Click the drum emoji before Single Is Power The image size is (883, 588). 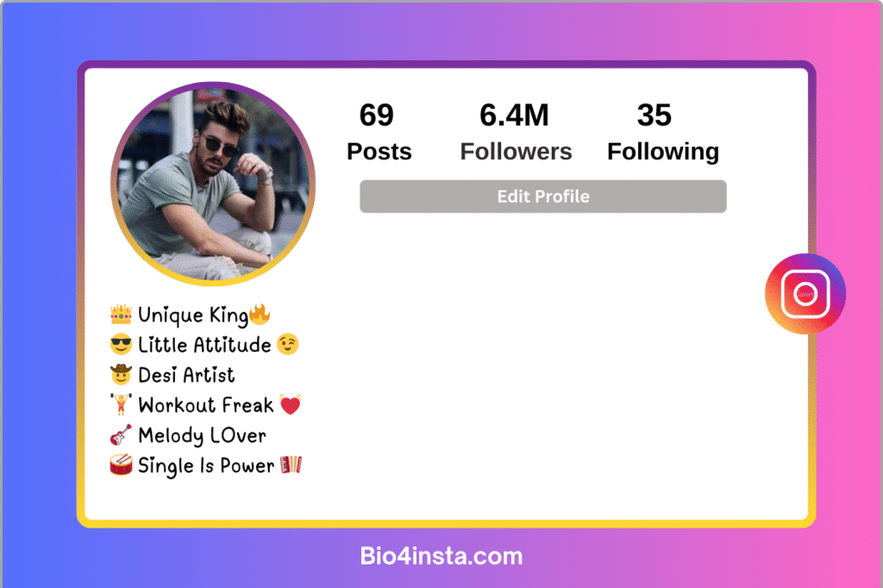(121, 466)
